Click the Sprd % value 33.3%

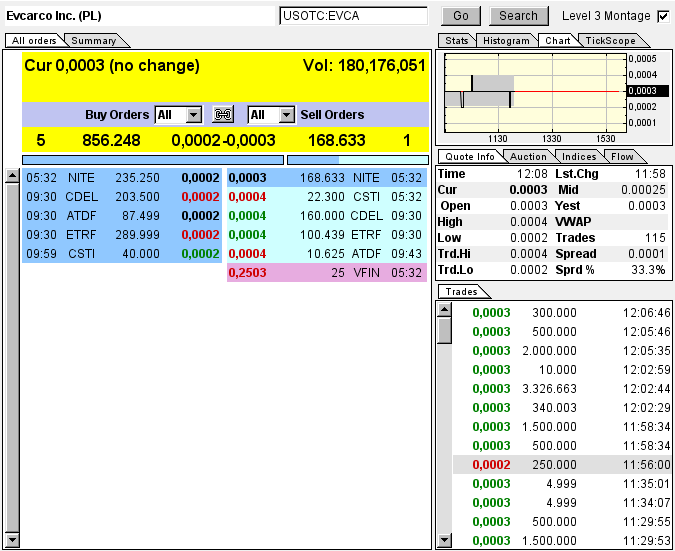(648, 270)
